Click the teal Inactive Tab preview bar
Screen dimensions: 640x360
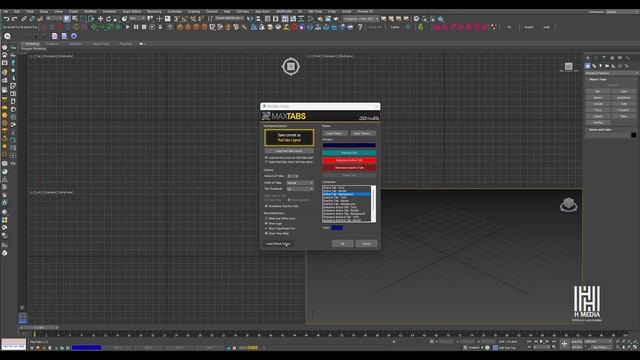coord(349,153)
